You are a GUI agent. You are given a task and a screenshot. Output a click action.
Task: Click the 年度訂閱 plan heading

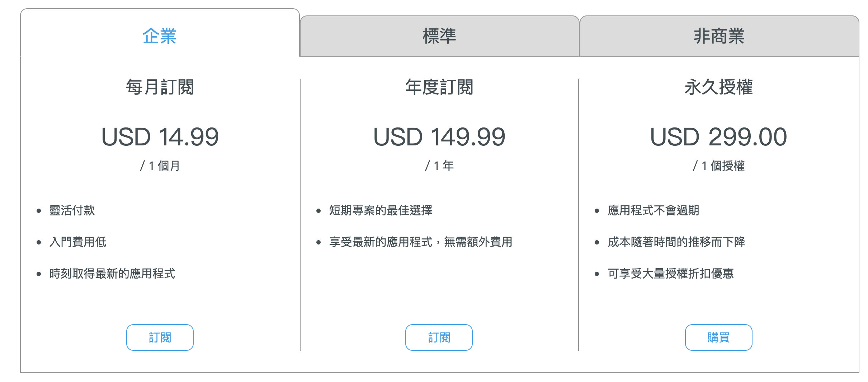(439, 87)
